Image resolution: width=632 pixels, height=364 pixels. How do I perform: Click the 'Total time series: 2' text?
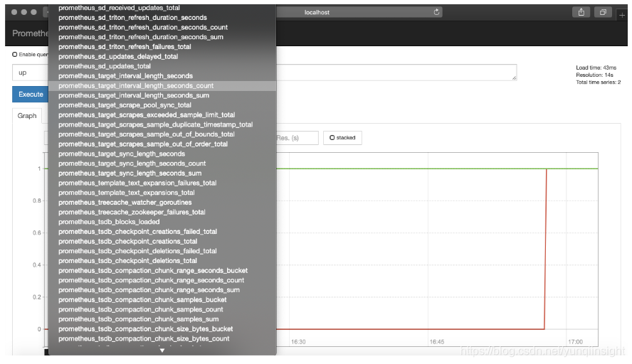pos(598,82)
